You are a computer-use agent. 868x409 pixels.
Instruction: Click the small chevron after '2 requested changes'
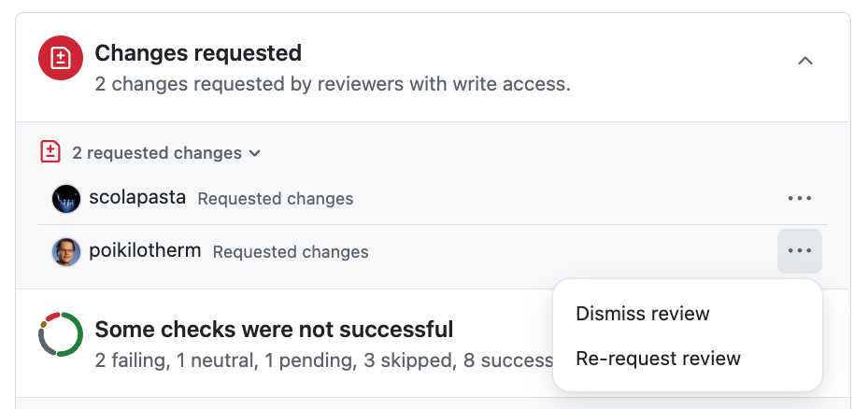pos(255,153)
